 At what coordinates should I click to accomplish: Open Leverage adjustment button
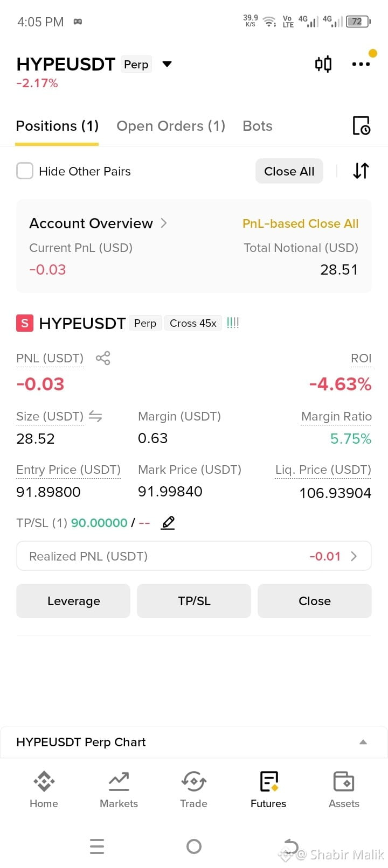tap(73, 601)
